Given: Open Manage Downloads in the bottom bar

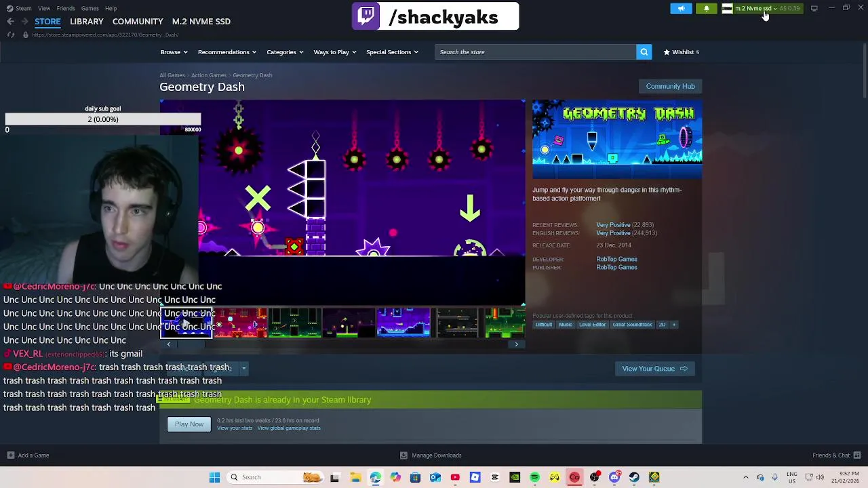Looking at the screenshot, I should pos(431,455).
